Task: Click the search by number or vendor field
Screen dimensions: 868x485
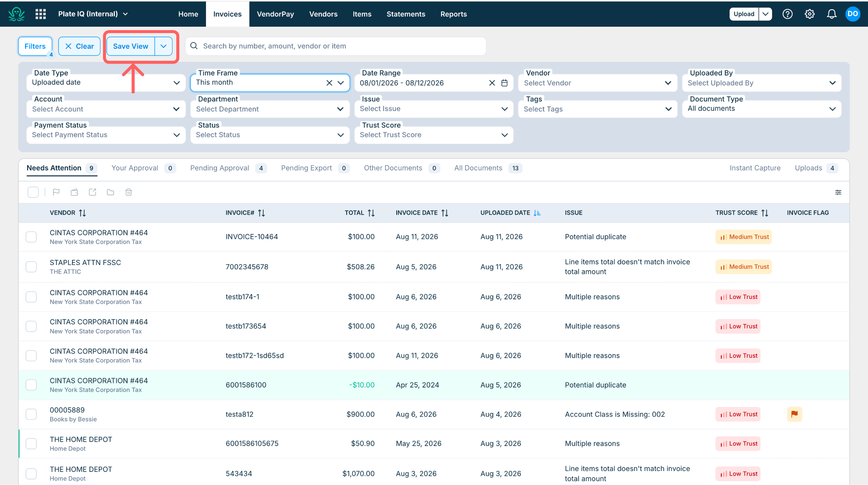Action: tap(336, 46)
